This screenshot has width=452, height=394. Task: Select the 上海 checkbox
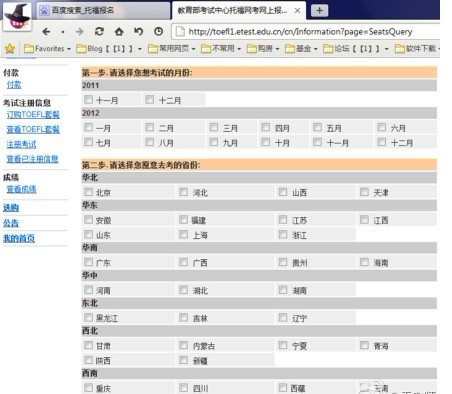click(183, 234)
